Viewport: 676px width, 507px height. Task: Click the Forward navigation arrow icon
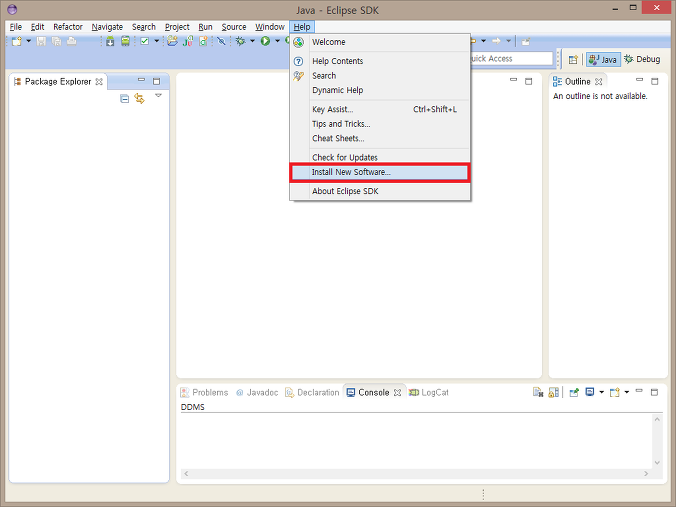pos(496,41)
